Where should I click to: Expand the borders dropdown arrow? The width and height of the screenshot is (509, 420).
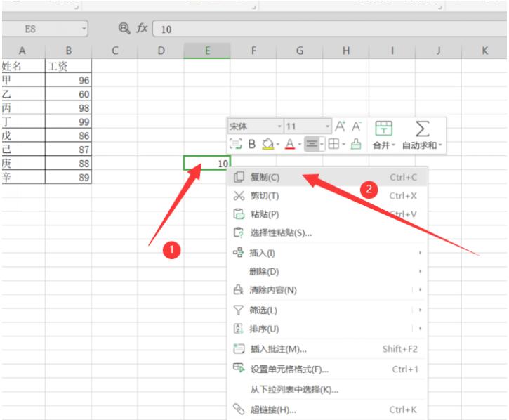pyautogui.click(x=343, y=144)
